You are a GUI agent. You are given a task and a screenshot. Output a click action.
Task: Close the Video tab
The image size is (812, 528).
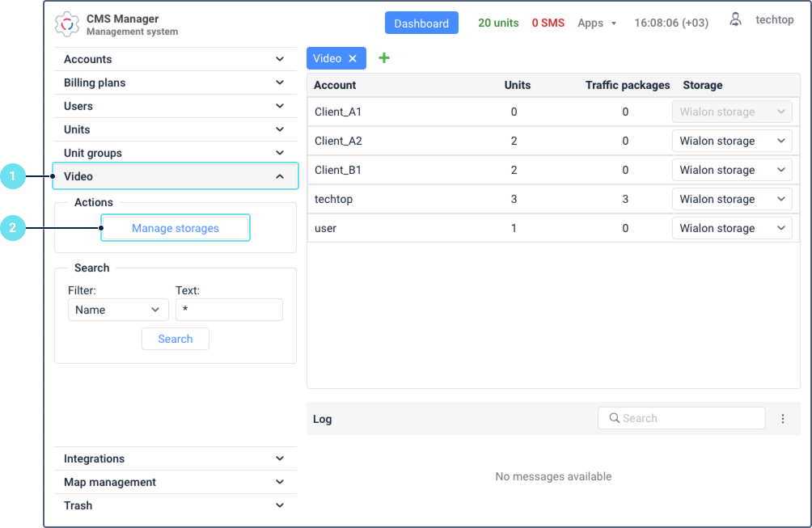point(351,57)
